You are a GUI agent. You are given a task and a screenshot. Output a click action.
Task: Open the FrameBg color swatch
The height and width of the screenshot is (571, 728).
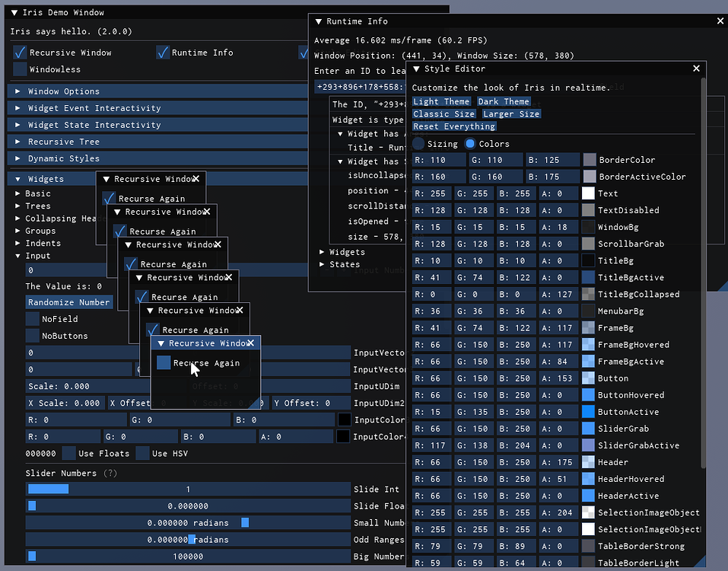click(x=588, y=328)
